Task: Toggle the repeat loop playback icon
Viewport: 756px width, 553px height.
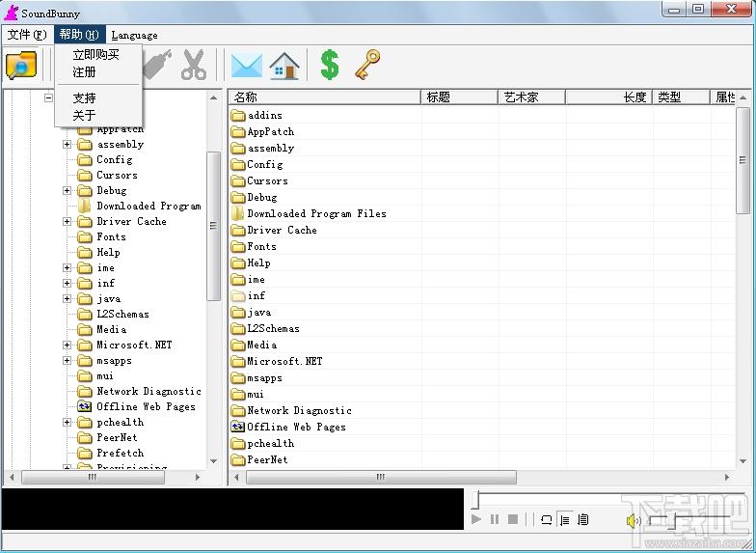Action: (546, 519)
